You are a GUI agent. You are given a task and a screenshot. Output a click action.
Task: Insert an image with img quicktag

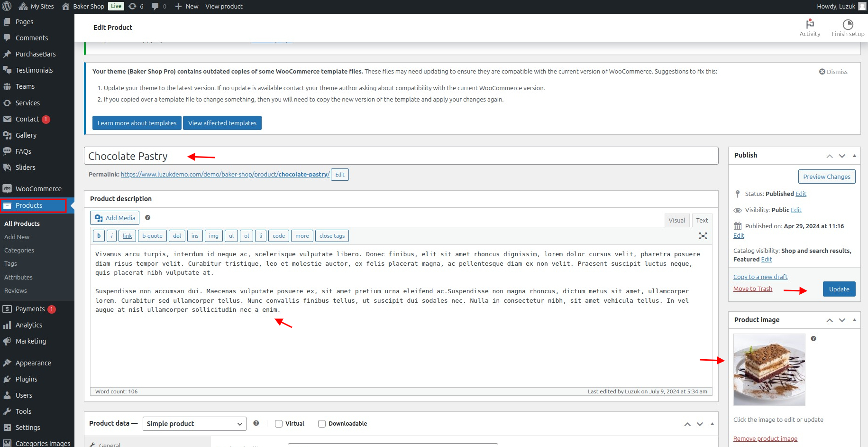pos(214,236)
